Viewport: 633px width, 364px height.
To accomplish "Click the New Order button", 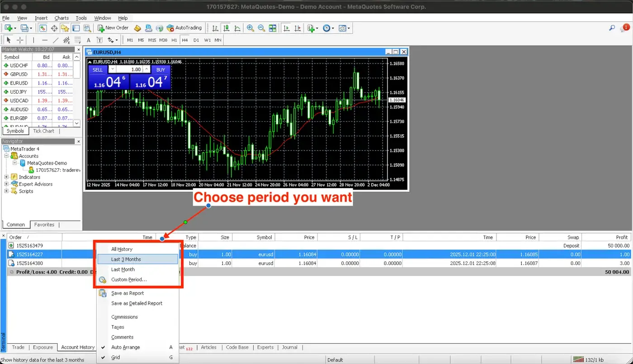I will click(113, 28).
